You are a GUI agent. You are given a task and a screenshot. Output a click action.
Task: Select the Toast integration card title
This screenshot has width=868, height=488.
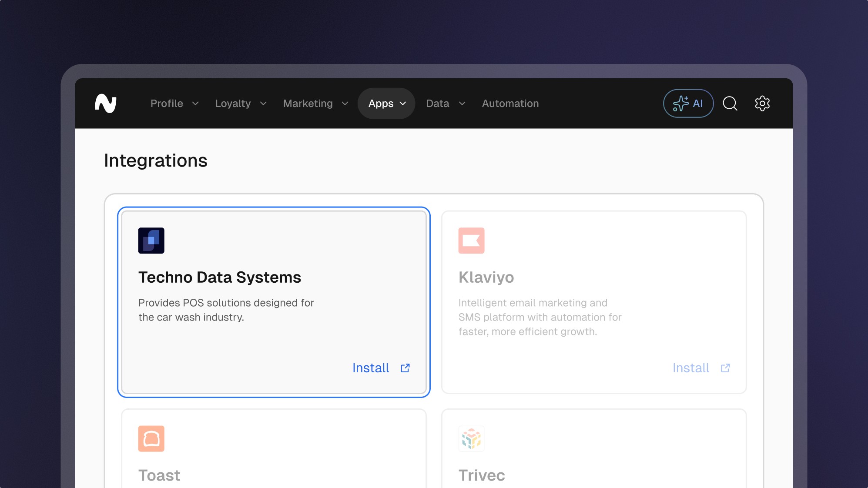click(x=159, y=475)
